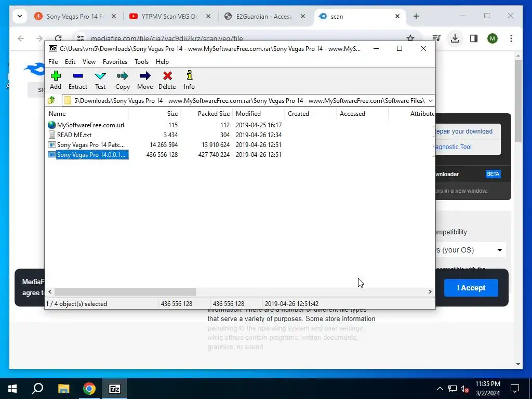This screenshot has height=399, width=532.
Task: Go up one folder level in 7-Zip
Action: pyautogui.click(x=51, y=100)
